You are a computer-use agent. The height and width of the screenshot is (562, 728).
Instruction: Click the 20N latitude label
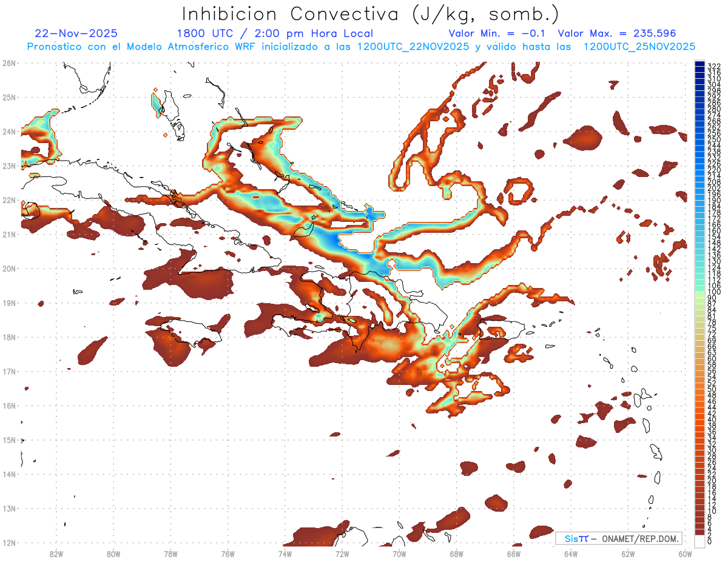click(8, 268)
